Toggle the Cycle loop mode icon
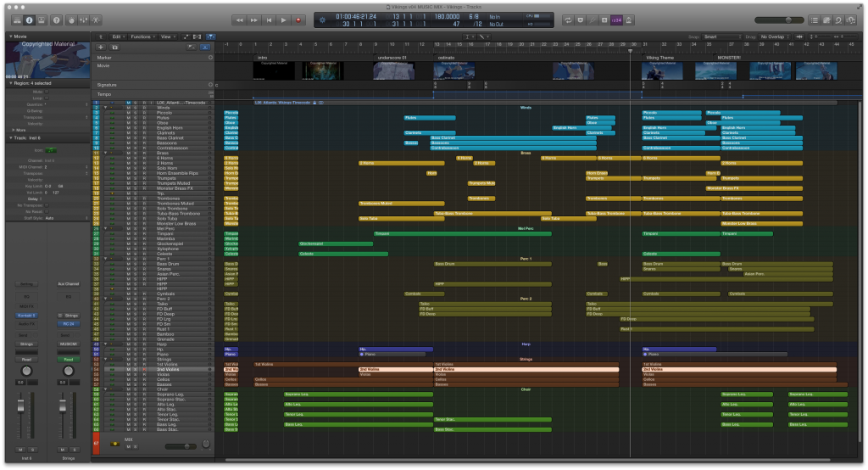This screenshot has height=470, width=868. (568, 19)
